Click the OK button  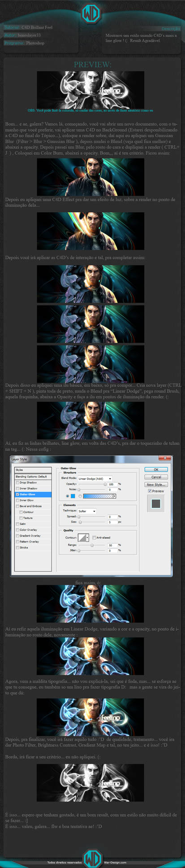click(156, 470)
